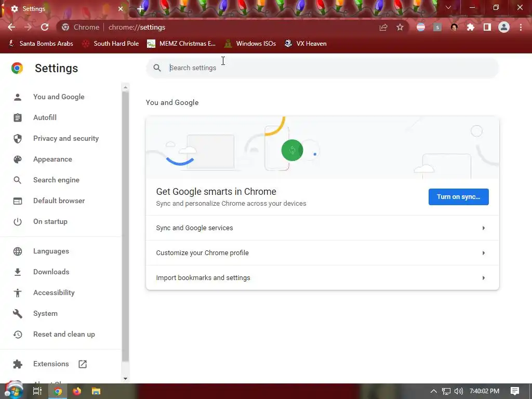Reload the settings page
The image size is (532, 399).
45,27
